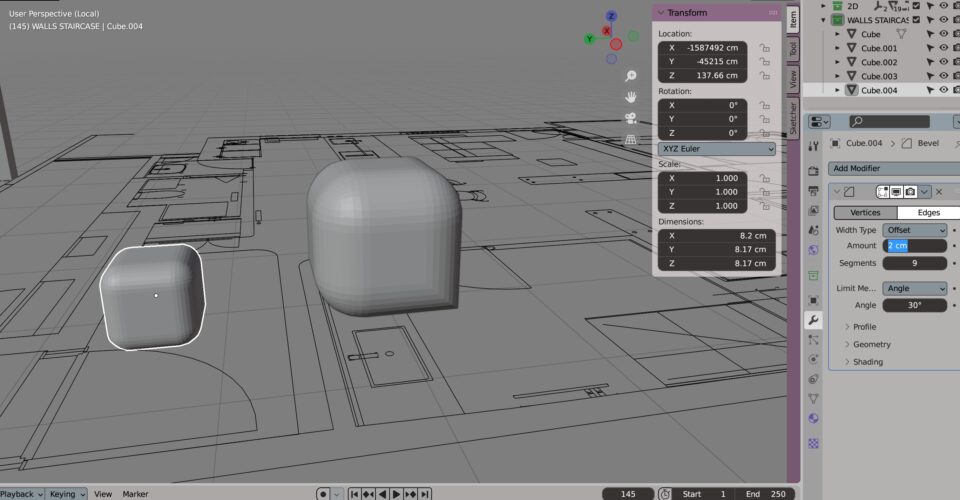
Task: Open the Object Data triangle properties tab
Action: click(x=814, y=398)
